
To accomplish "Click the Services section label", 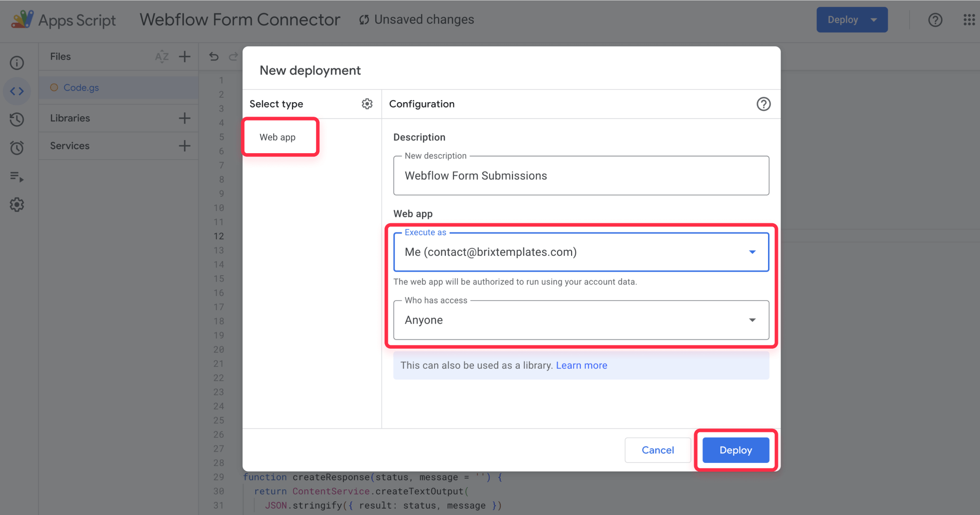I will [x=70, y=146].
